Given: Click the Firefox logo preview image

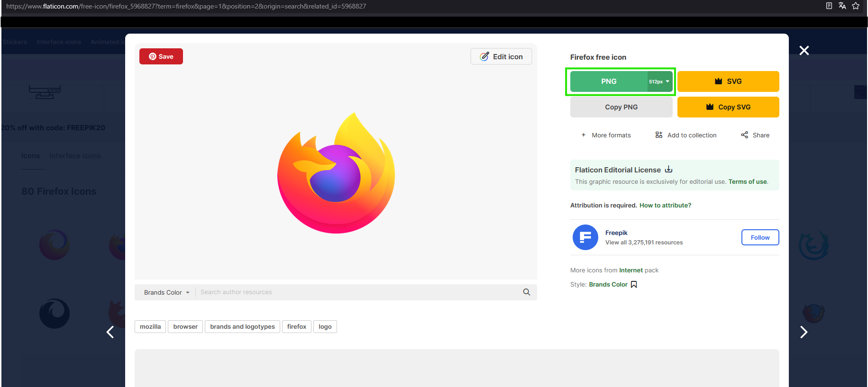Looking at the screenshot, I should click(x=336, y=173).
